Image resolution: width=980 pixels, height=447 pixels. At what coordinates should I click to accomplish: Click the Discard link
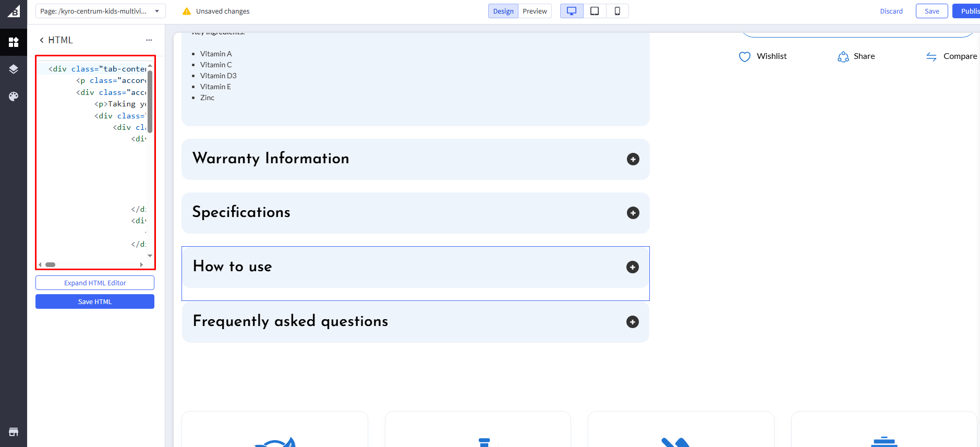click(891, 11)
